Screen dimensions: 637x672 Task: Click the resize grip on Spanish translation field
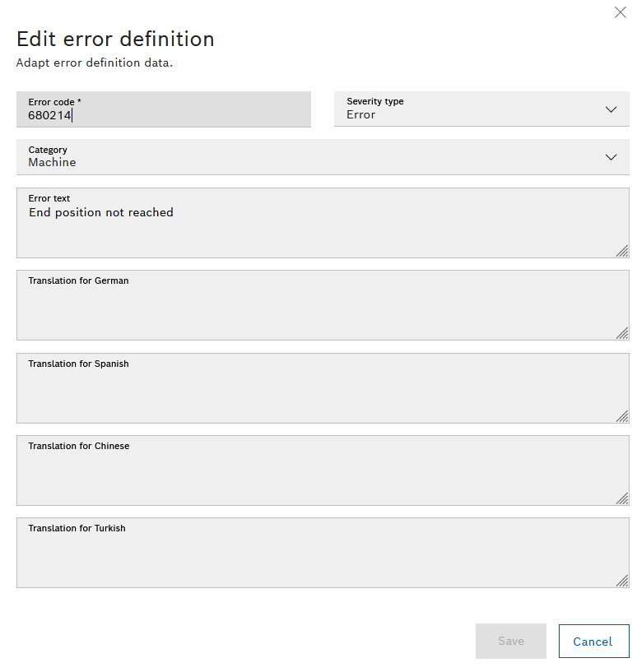pos(623,417)
